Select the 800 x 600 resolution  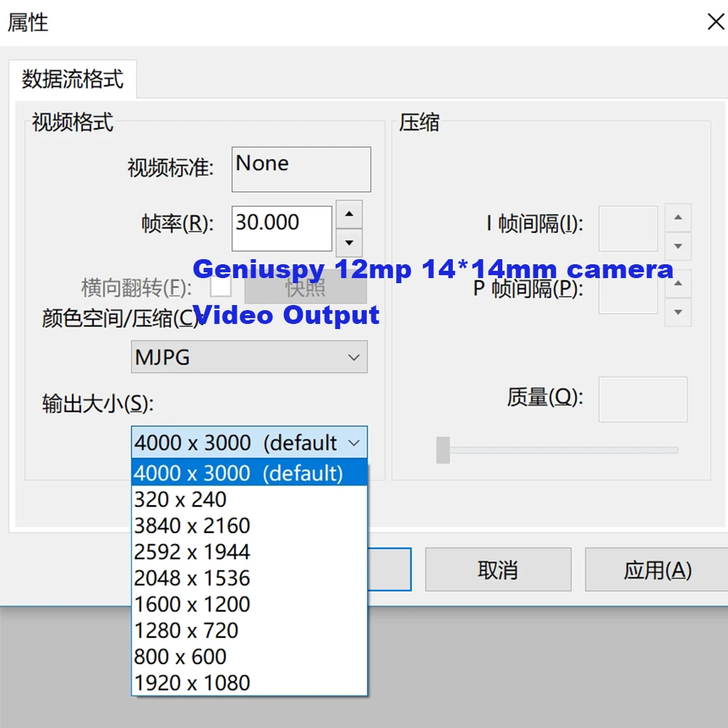tap(249, 657)
